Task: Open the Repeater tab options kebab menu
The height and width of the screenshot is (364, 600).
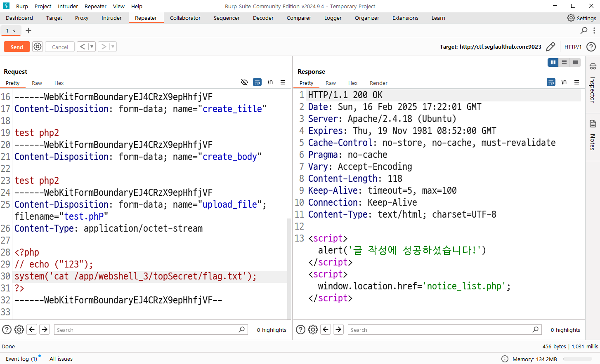Action: click(594, 31)
